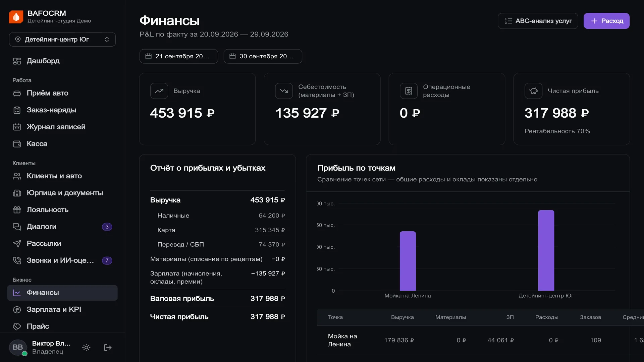Open Заказ-наряды in the sidebar
Viewport: 644px width, 362px height.
coord(62,110)
